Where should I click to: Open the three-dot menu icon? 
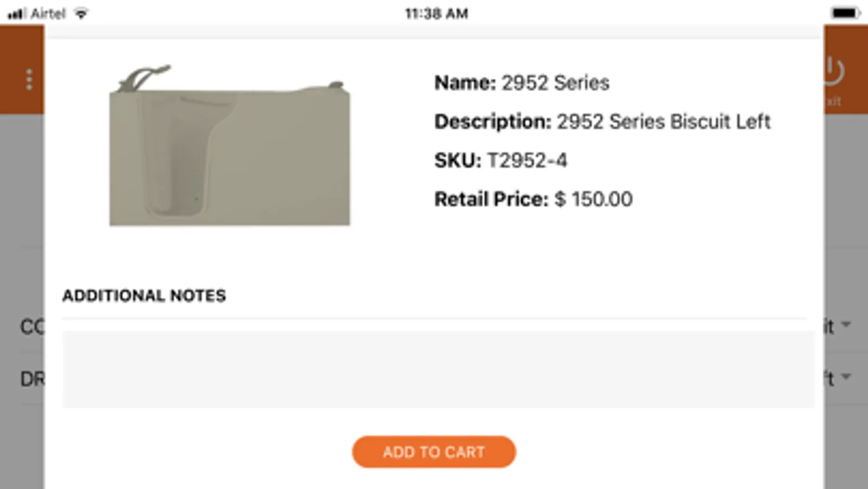tap(29, 80)
